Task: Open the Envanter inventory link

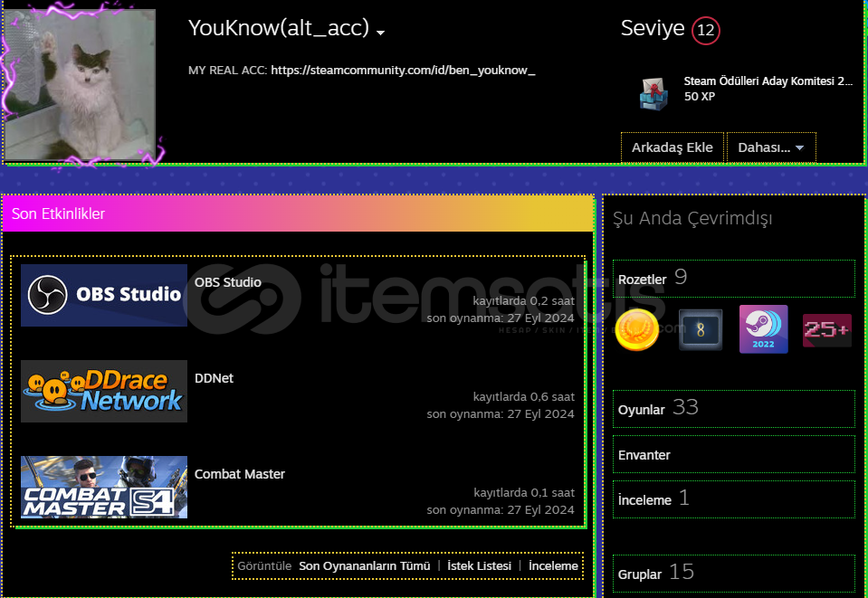Action: coord(733,454)
